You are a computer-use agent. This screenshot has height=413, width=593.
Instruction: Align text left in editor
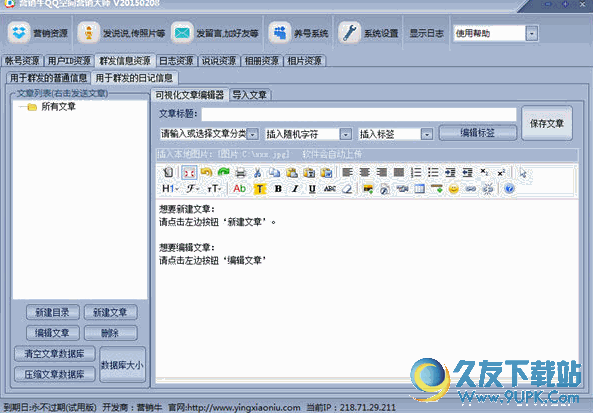[x=347, y=172]
